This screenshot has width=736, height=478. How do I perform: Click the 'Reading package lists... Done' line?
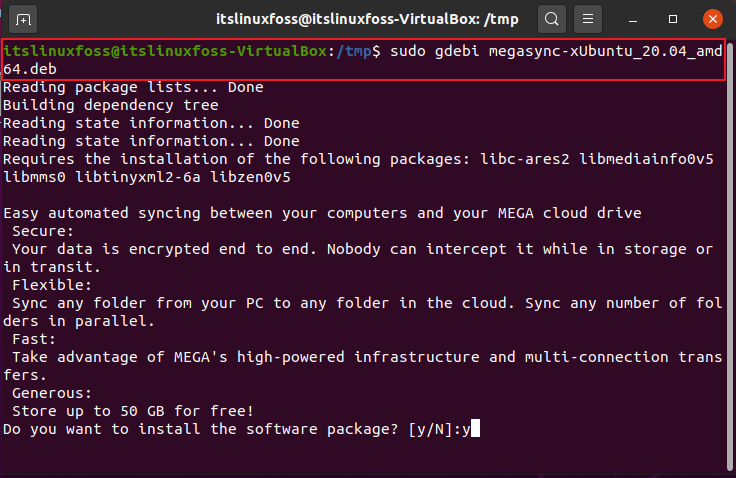pyautogui.click(x=133, y=87)
